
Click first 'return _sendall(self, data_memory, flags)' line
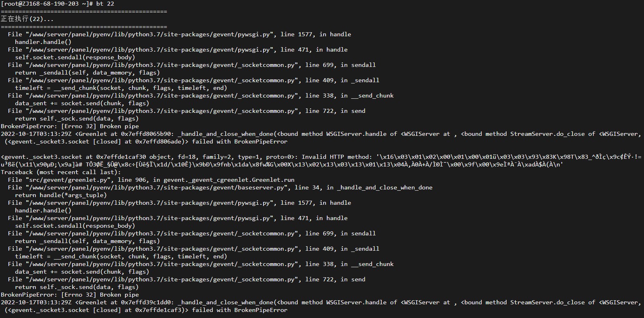pos(87,73)
